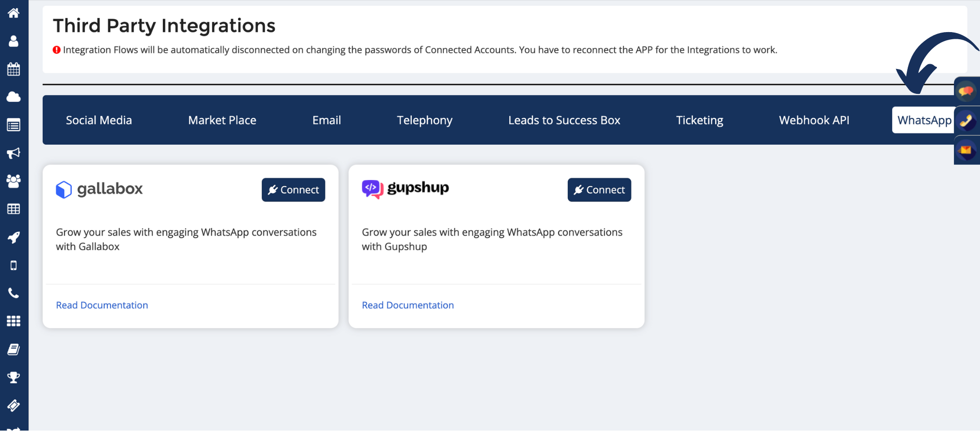Open the floating email envelope widget
Screen dimensions: 980x432
click(966, 150)
